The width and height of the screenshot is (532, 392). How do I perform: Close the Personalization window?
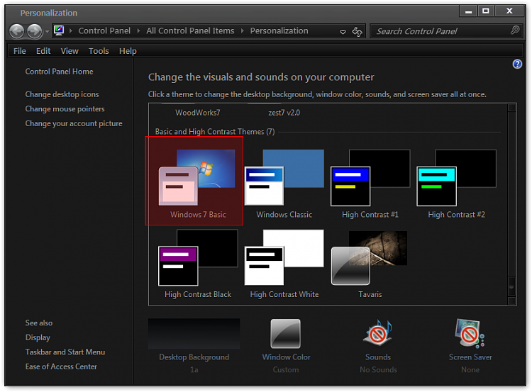pyautogui.click(x=509, y=11)
